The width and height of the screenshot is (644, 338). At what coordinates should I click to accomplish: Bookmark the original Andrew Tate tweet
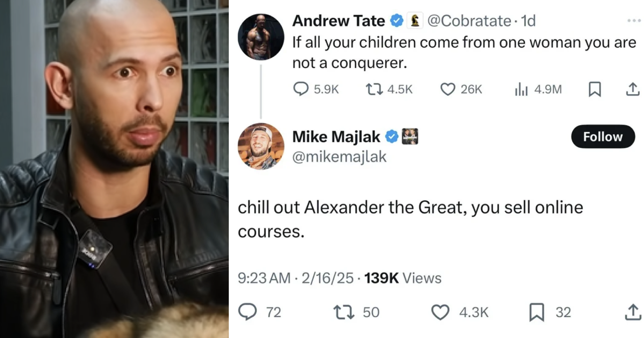594,90
